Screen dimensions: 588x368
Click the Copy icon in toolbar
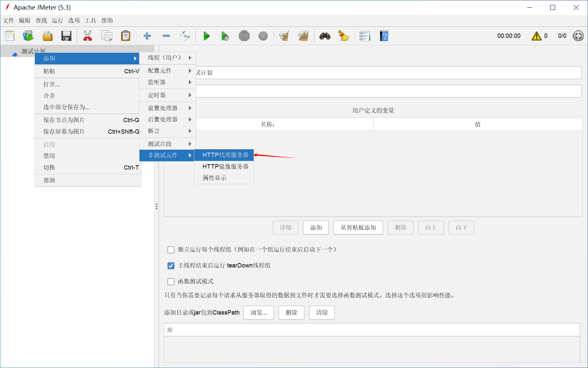pos(107,36)
